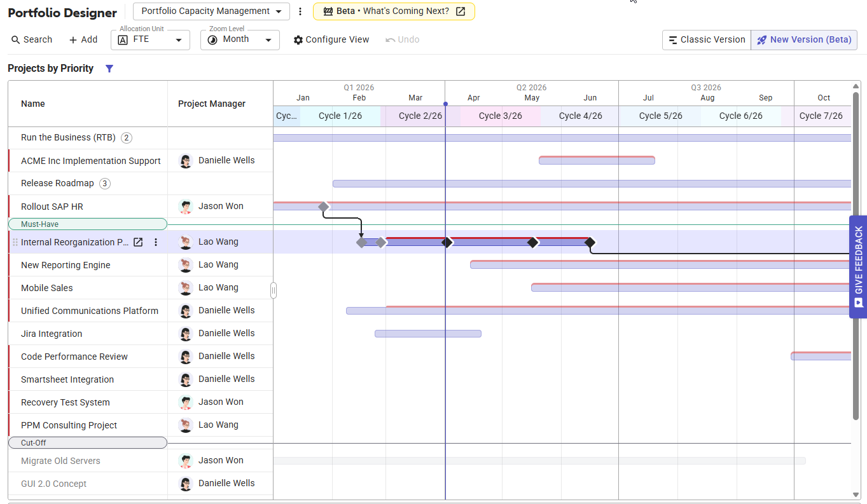Enable New Version (Beta) view

(804, 39)
